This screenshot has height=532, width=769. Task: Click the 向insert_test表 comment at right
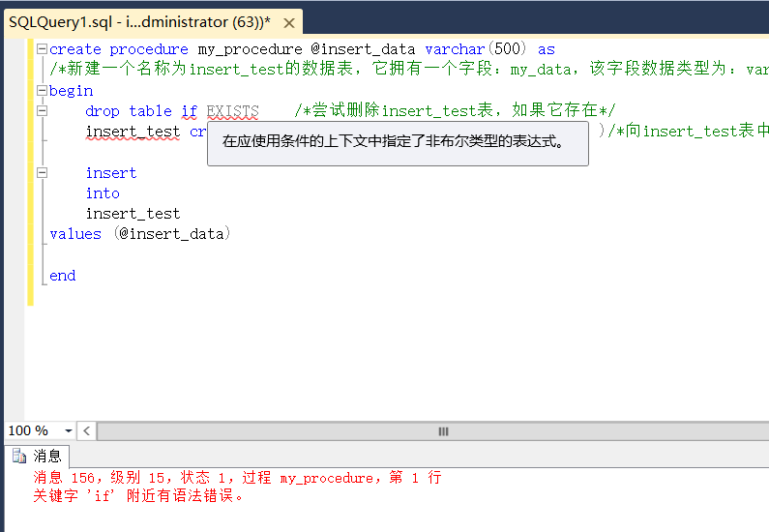click(x=688, y=131)
